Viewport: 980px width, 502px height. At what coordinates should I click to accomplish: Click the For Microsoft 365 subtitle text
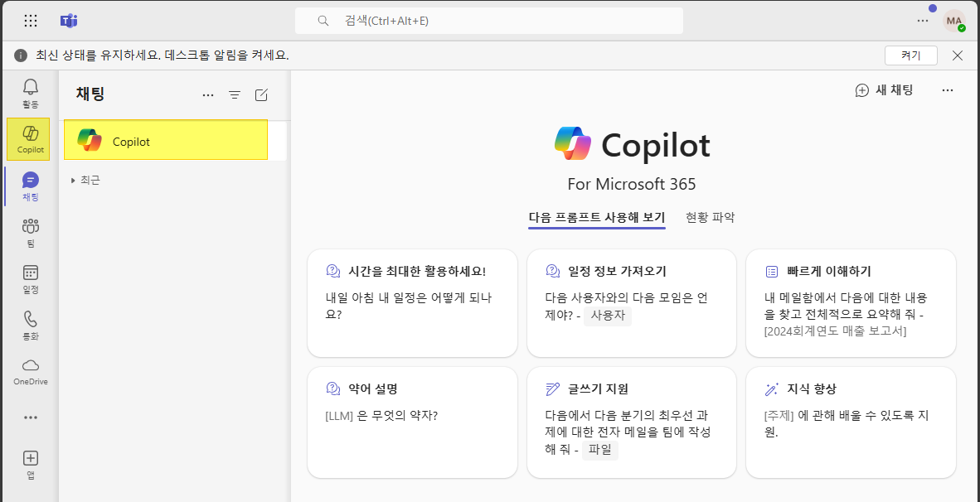tap(632, 184)
